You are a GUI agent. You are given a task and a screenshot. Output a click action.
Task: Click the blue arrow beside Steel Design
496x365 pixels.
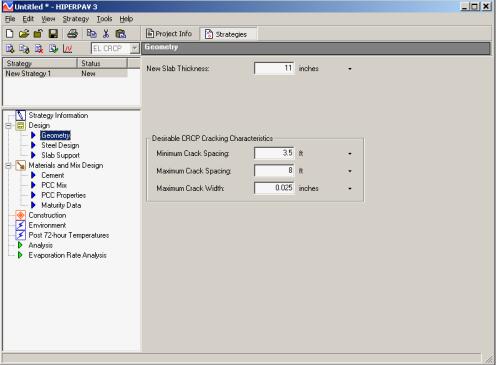(x=33, y=145)
